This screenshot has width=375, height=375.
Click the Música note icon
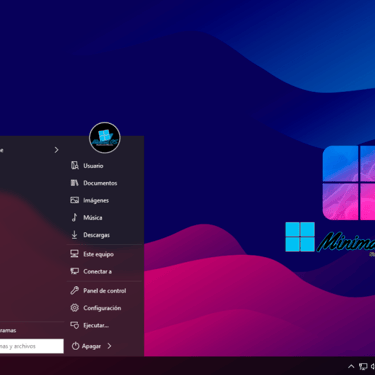(x=75, y=217)
